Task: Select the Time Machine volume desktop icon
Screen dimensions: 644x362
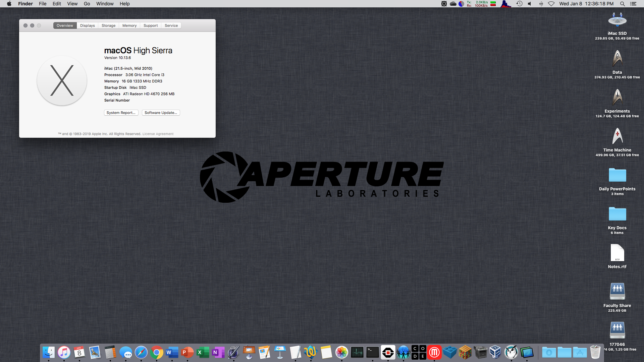Action: [617, 136]
